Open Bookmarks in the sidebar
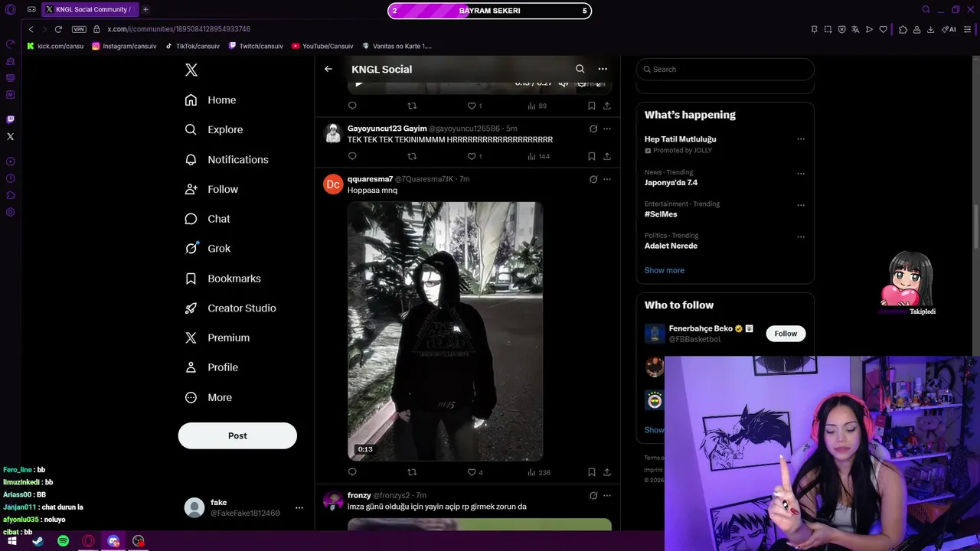Screen dimensions: 980x551 (x=223, y=279)
